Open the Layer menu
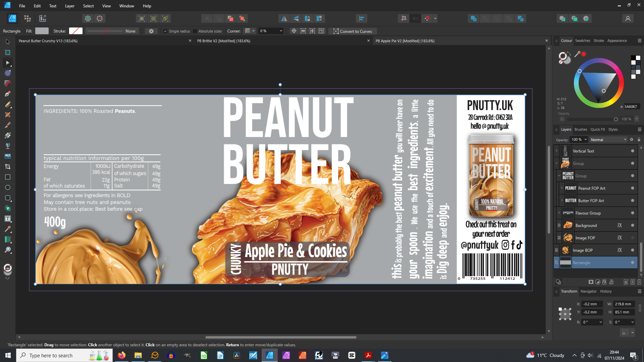This screenshot has height=362, width=644. tap(70, 6)
